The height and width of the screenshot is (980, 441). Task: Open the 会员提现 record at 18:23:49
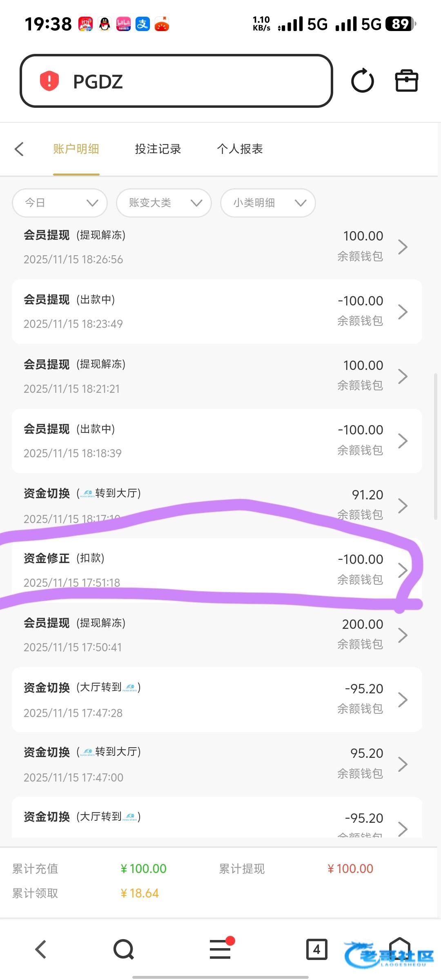[216, 312]
